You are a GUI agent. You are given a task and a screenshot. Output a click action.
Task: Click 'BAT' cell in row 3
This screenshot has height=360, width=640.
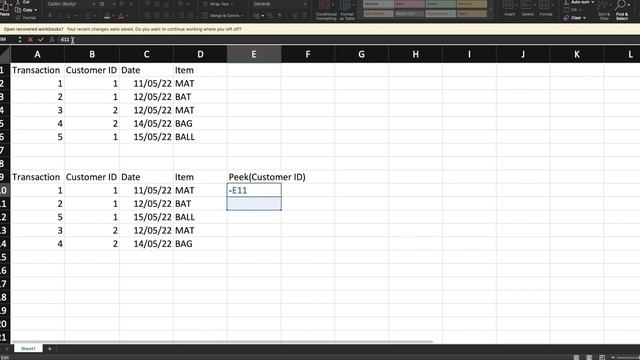point(200,97)
